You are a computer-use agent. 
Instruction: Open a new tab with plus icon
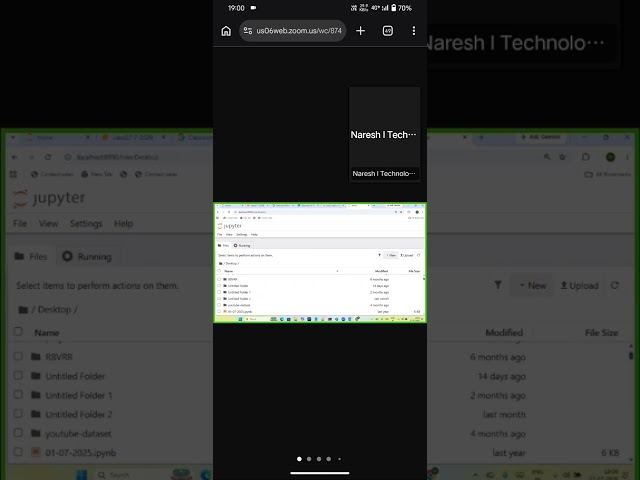tap(360, 31)
